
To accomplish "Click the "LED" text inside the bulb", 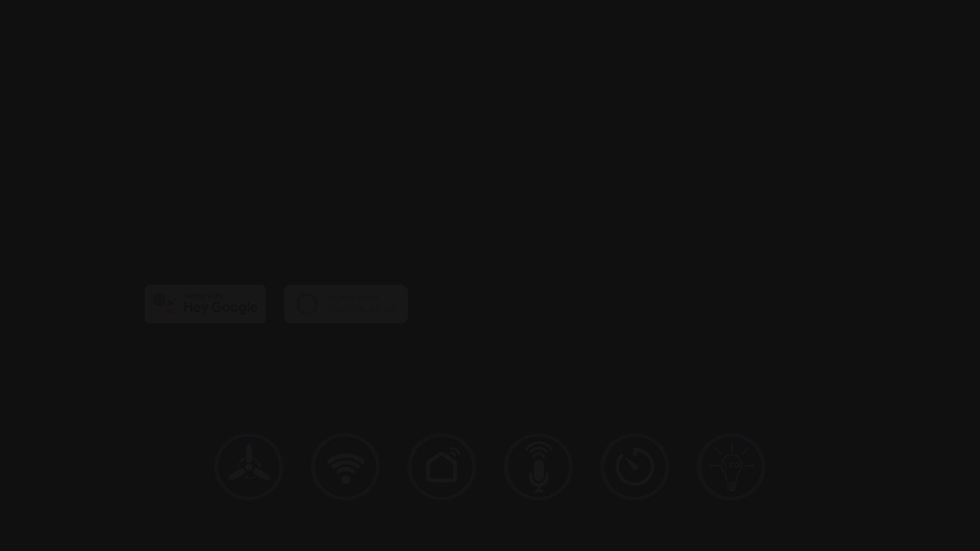I will 731,465.
